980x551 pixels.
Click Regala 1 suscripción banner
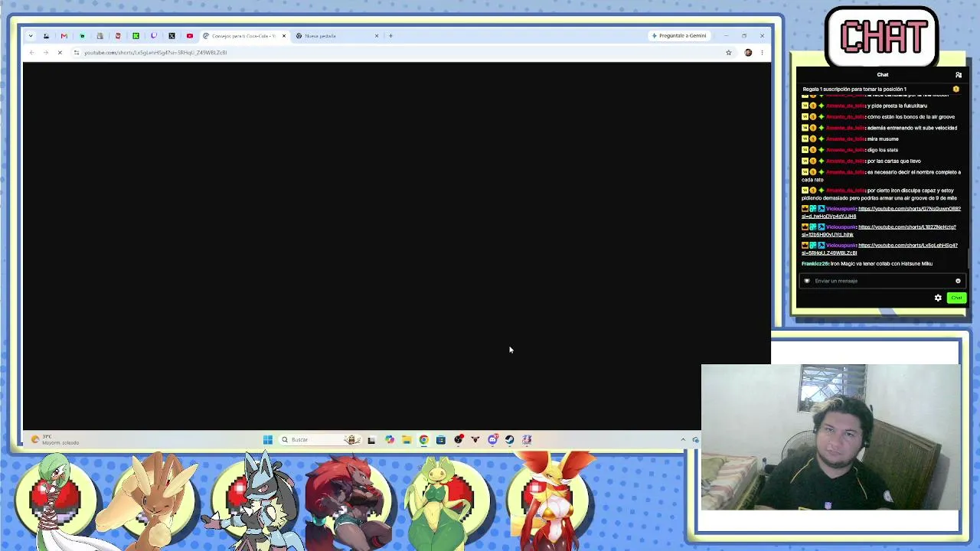point(880,90)
